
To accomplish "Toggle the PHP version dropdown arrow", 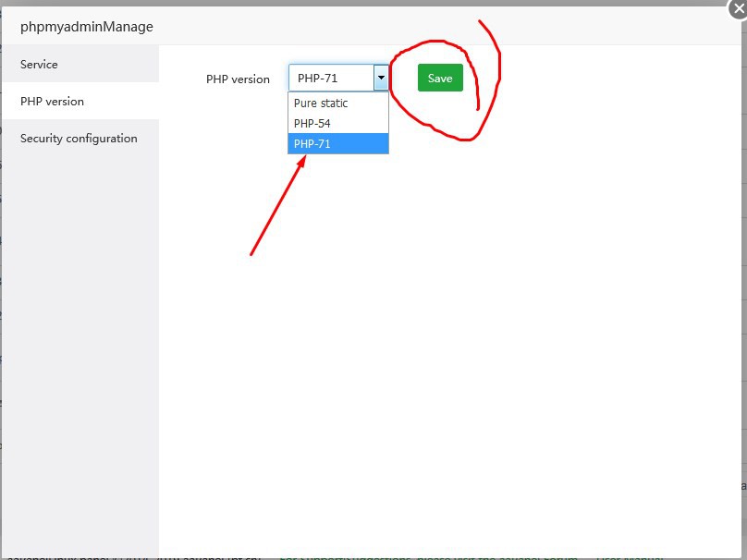I will [381, 78].
